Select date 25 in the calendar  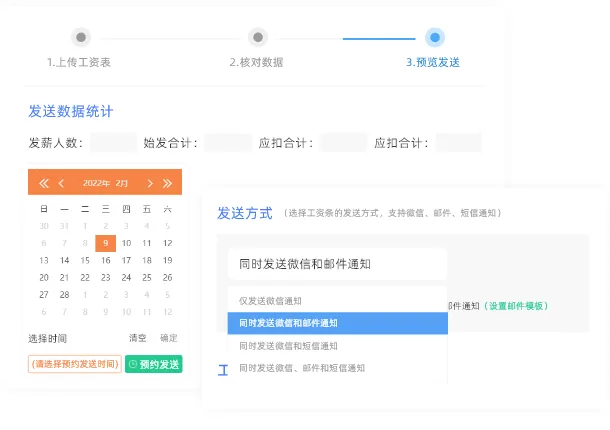point(147,277)
